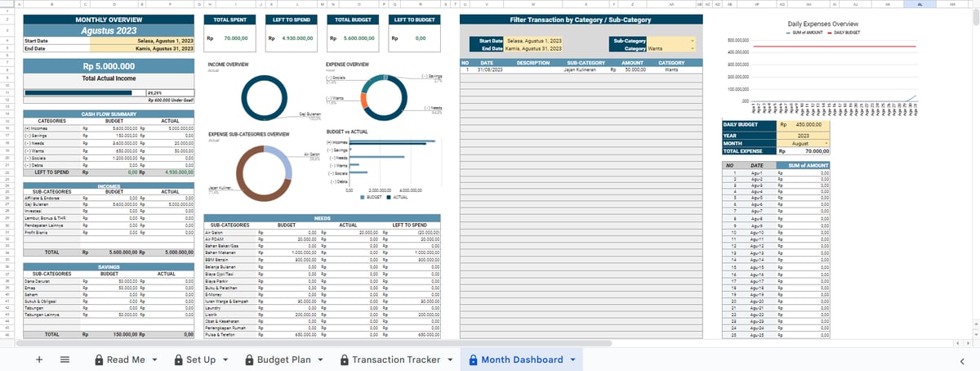Select the LEFT TO SPEND header box
Image resolution: width=980 pixels, height=371 pixels.
point(292,18)
